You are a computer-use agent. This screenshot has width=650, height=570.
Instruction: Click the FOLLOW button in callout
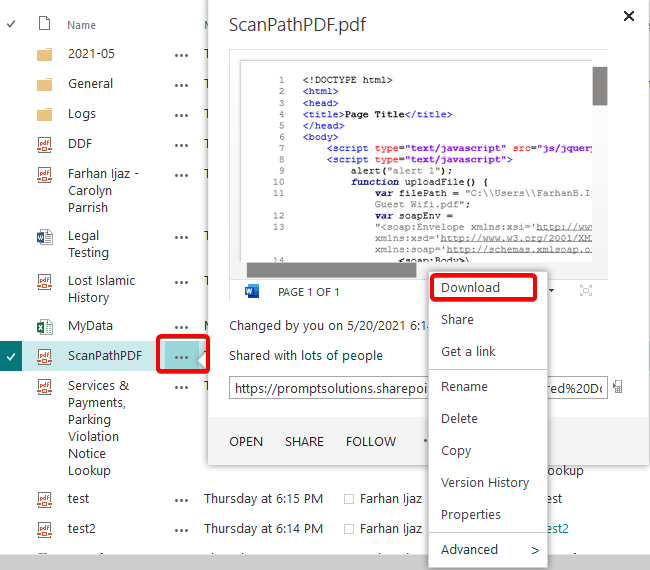pos(371,441)
